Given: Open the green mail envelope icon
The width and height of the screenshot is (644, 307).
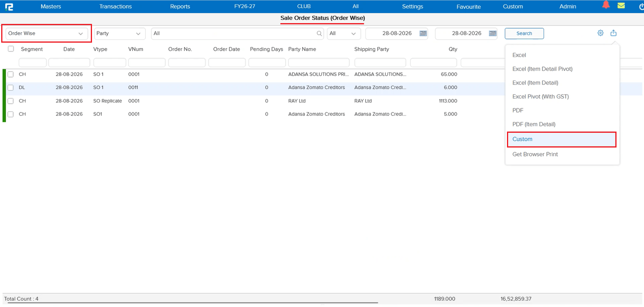Looking at the screenshot, I should (x=621, y=6).
